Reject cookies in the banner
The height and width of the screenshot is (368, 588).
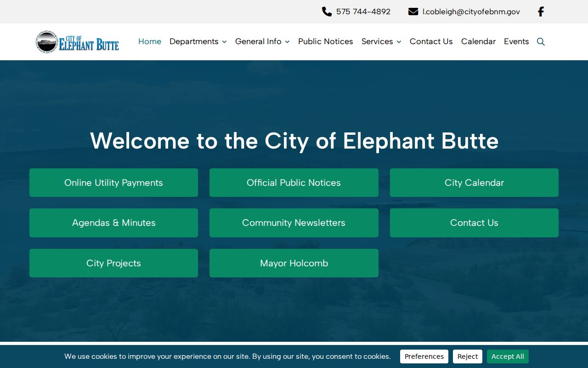pos(468,356)
